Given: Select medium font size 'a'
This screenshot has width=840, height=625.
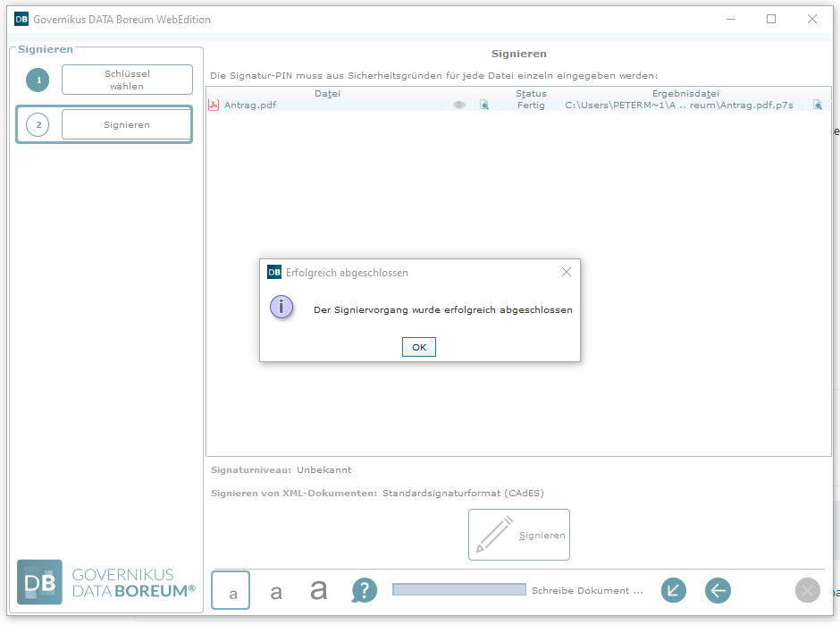Looking at the screenshot, I should point(276,591).
